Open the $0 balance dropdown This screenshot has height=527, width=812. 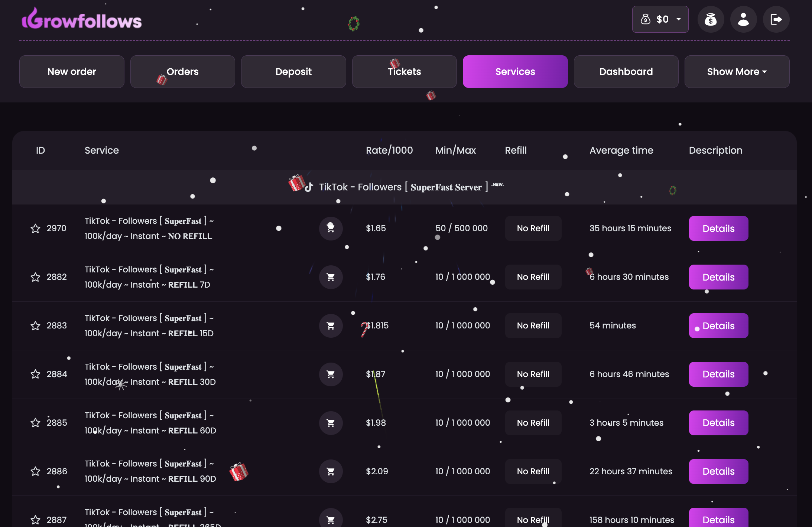(x=660, y=19)
